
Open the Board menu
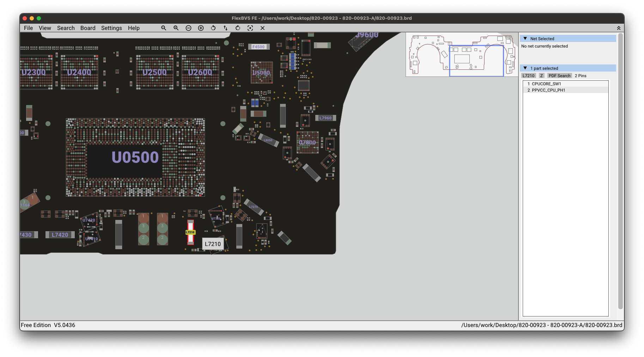click(x=88, y=28)
